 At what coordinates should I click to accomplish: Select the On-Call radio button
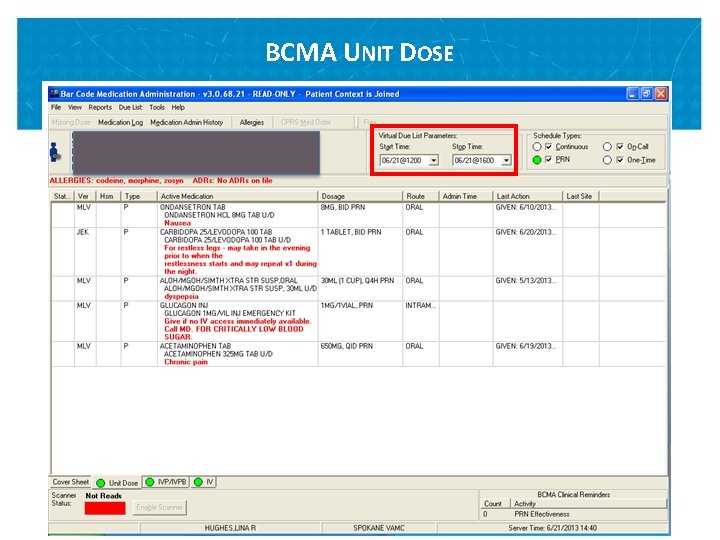click(x=608, y=147)
